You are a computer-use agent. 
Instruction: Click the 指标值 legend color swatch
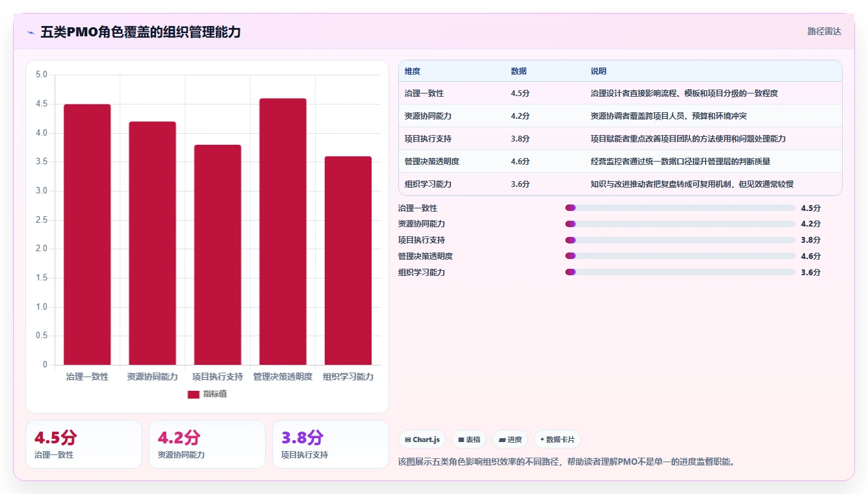[194, 394]
